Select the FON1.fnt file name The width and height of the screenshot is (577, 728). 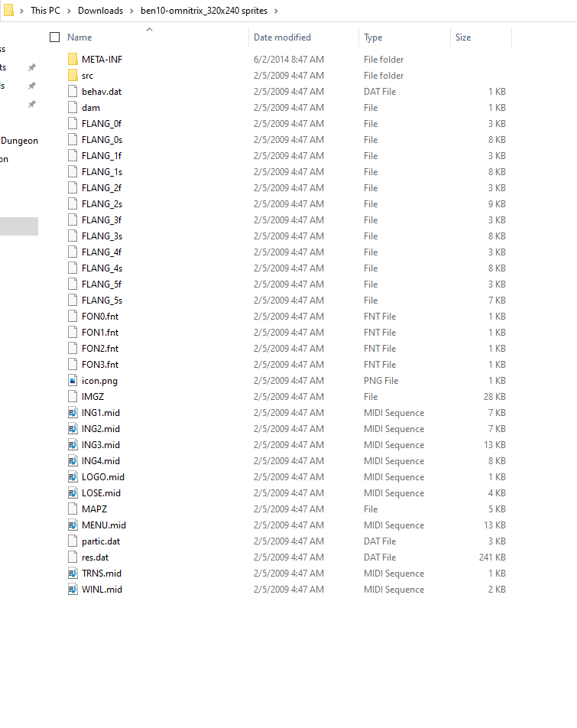[100, 333]
